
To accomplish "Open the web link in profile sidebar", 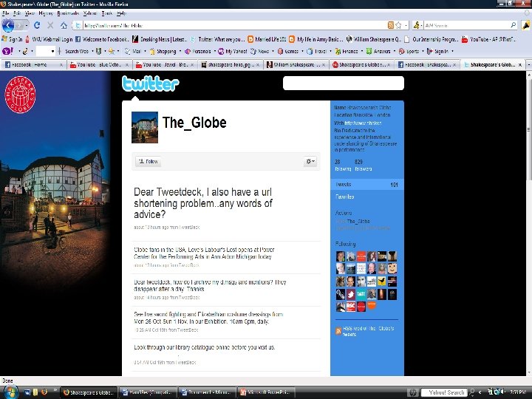I will tap(363, 123).
